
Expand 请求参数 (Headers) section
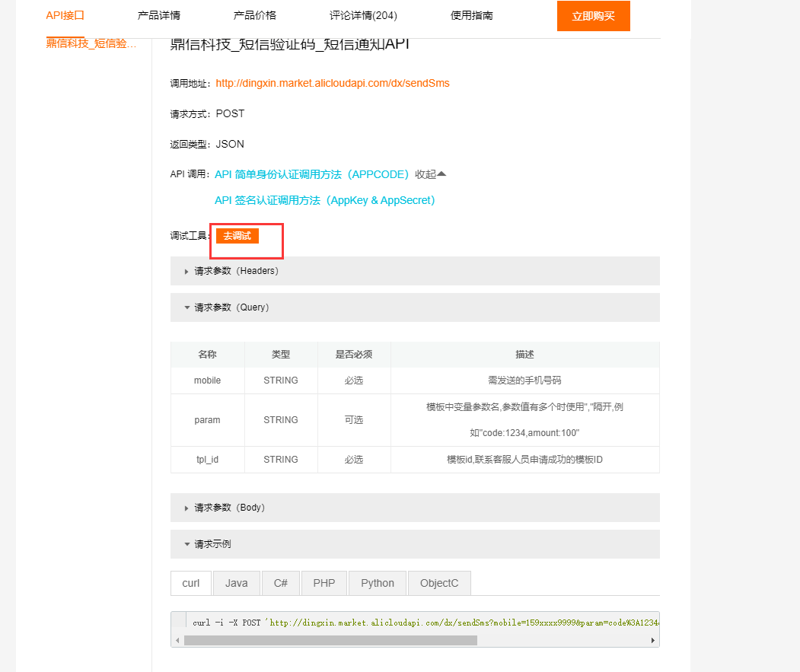[x=415, y=271]
